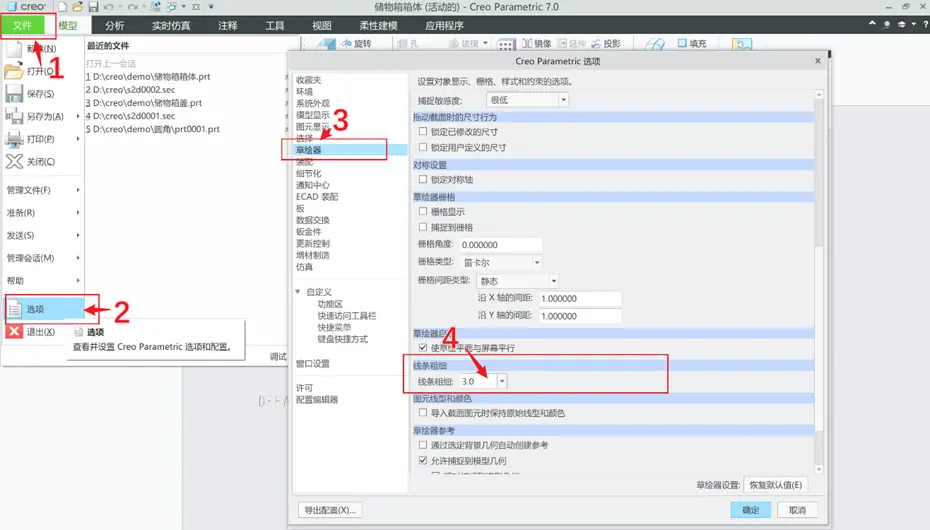Click the Close (C) X icon in File menu
This screenshot has height=530, width=930.
coord(14,161)
